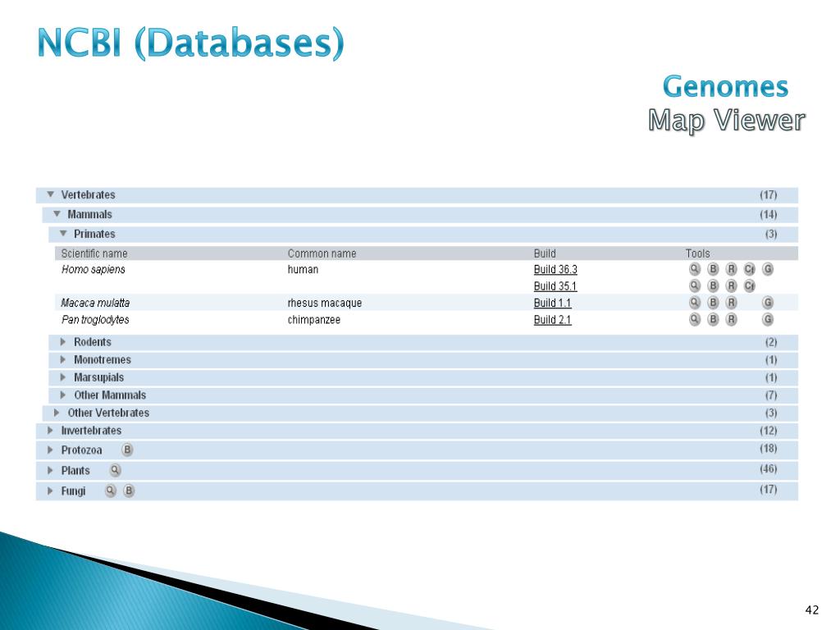This screenshot has width=840, height=630.
Task: Expand the Other Mammals section
Action: [x=62, y=395]
